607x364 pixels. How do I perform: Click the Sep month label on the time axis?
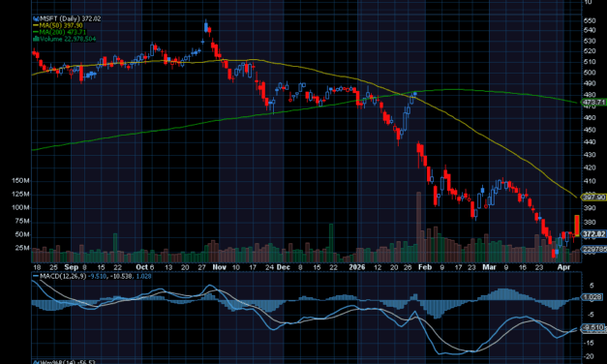click(x=72, y=267)
